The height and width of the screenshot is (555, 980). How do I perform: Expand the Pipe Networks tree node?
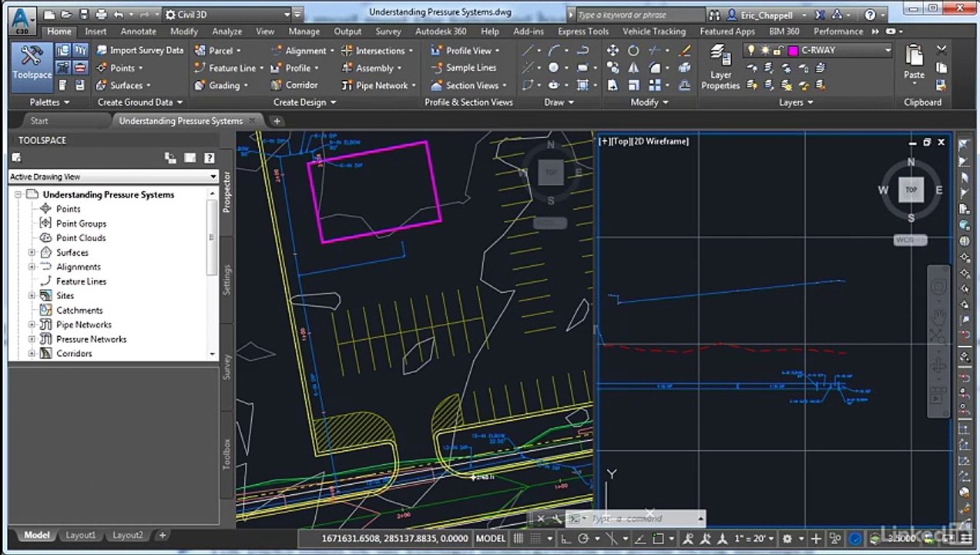pos(32,325)
